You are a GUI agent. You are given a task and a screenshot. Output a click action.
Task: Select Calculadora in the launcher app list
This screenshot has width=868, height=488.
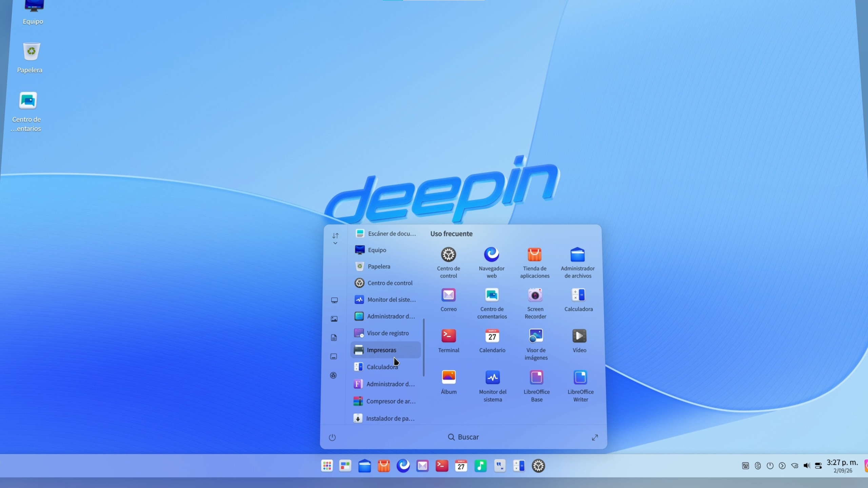click(x=386, y=367)
